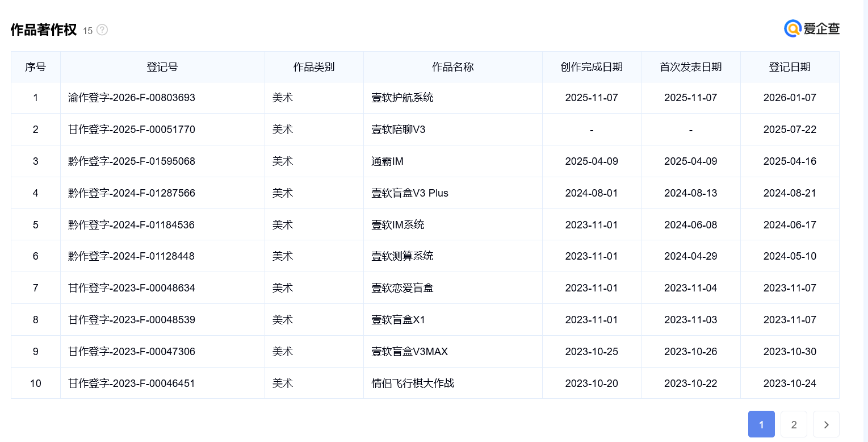Open page 2 of the results

point(794,424)
